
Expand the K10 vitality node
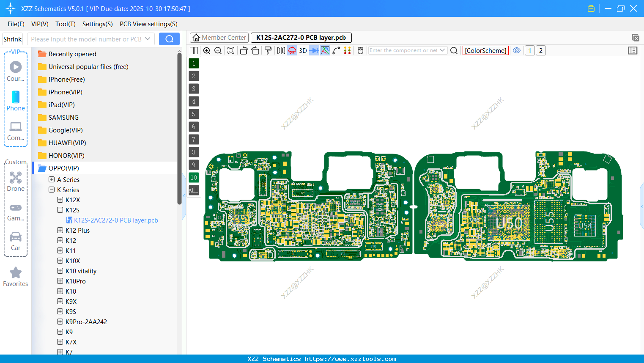pos(60,271)
